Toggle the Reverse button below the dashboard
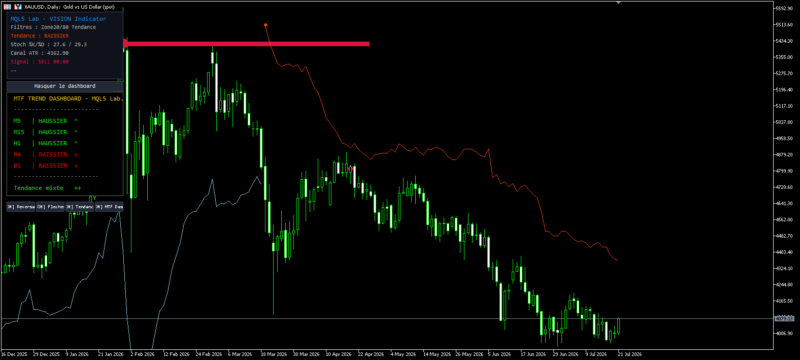Screen dimensions: 800x360 coord(21,207)
